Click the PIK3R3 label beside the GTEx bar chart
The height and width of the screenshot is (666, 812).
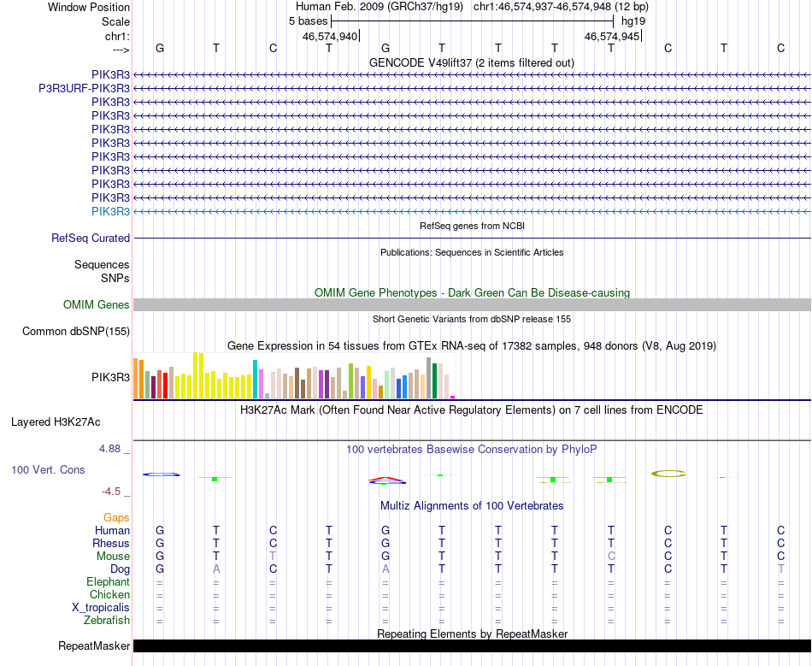pyautogui.click(x=111, y=378)
